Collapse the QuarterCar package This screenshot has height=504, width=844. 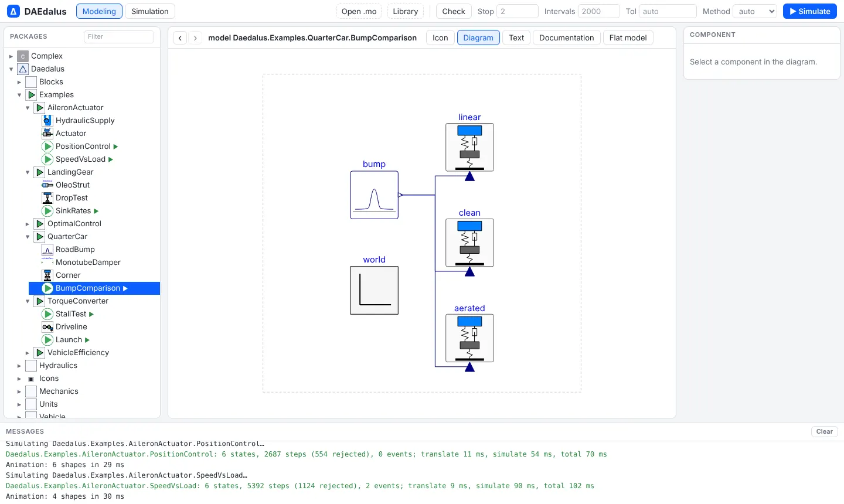point(28,237)
